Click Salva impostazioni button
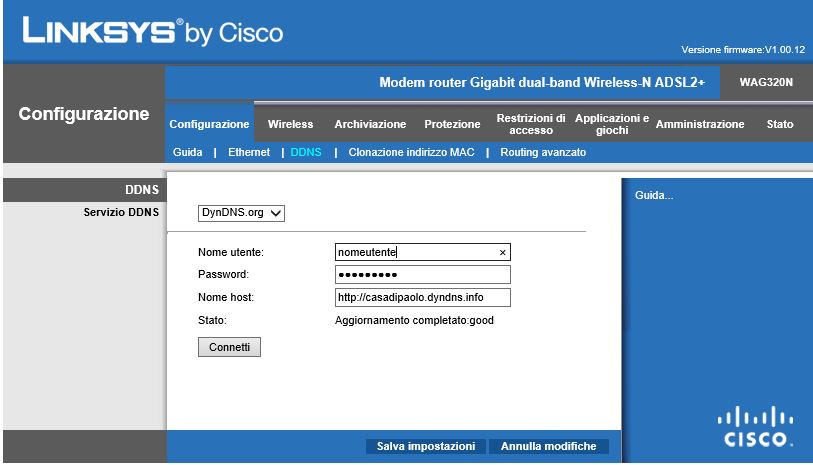 [x=426, y=446]
